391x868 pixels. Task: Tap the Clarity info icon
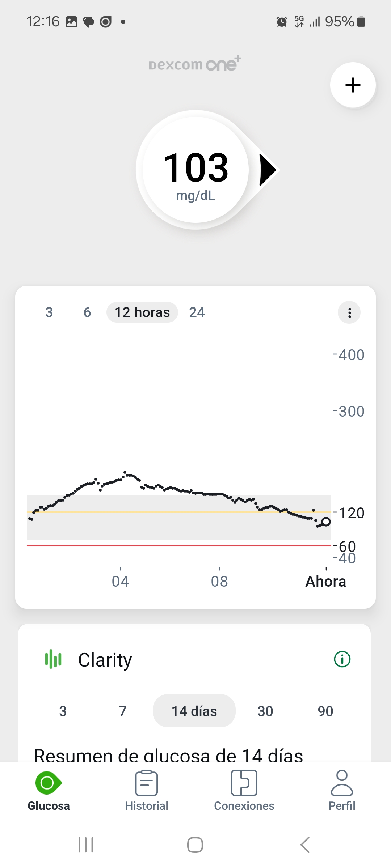342,659
